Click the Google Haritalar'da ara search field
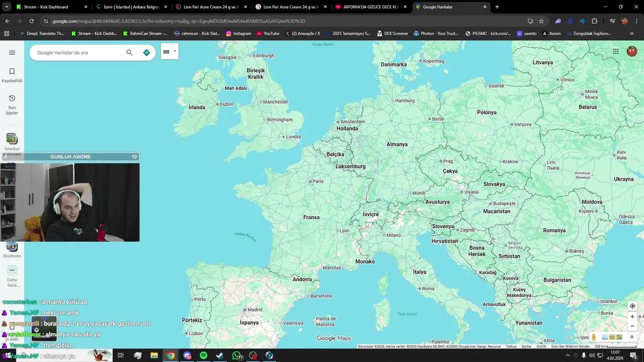This screenshot has height=362, width=644. click(78, 53)
